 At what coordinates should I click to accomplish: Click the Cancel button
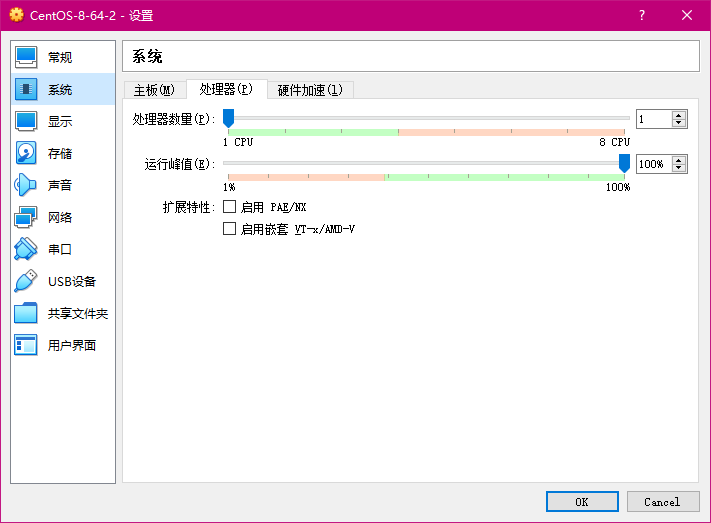pyautogui.click(x=662, y=502)
